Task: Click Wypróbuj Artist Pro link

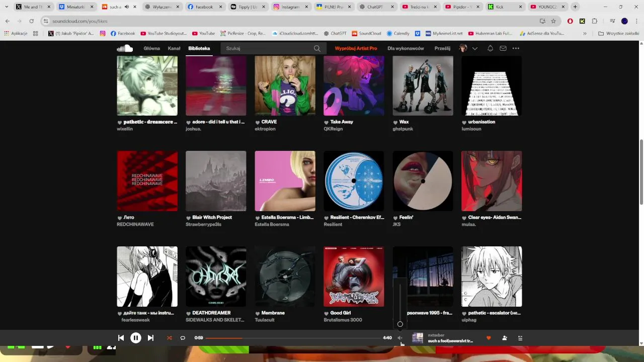Action: pyautogui.click(x=356, y=48)
